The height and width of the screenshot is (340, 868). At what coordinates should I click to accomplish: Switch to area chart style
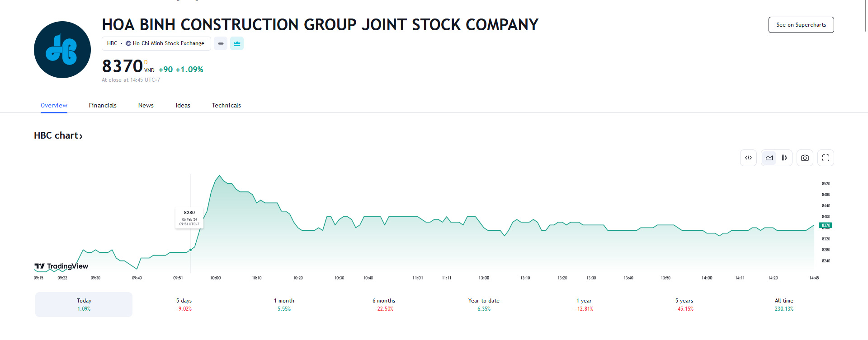(769, 158)
